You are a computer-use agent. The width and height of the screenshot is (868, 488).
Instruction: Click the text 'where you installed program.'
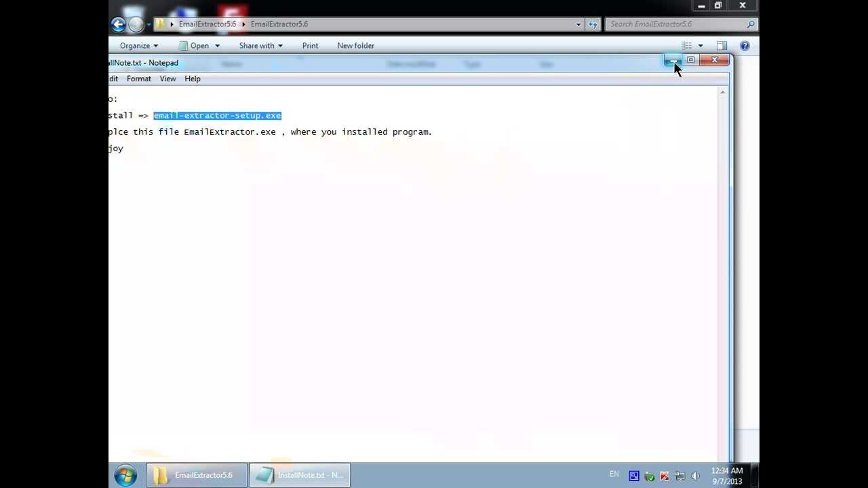tap(361, 132)
